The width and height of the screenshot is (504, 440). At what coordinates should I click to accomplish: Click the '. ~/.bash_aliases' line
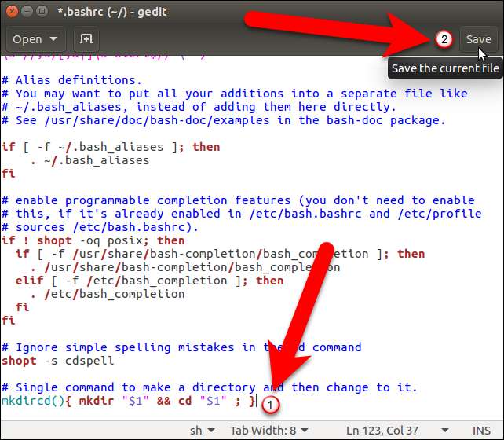click(89, 160)
